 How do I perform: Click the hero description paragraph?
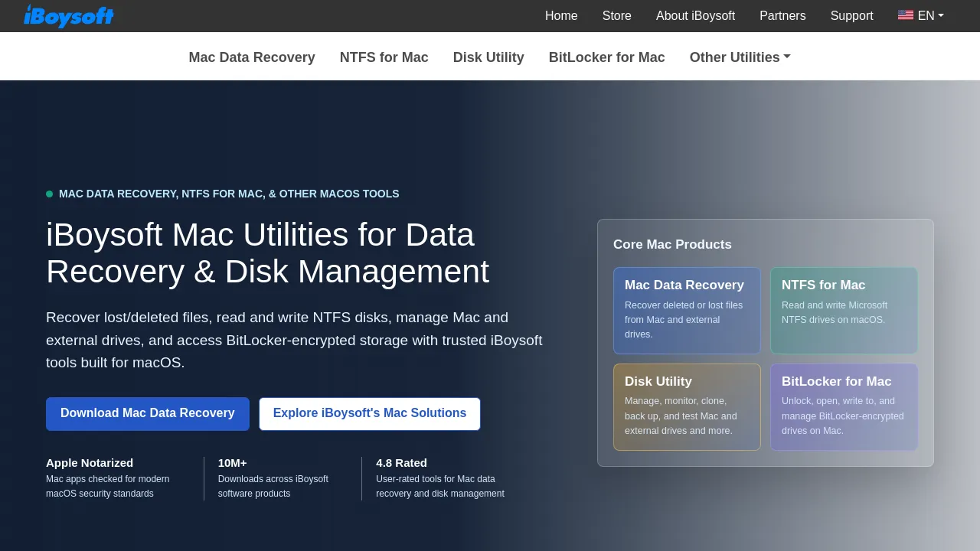point(294,340)
